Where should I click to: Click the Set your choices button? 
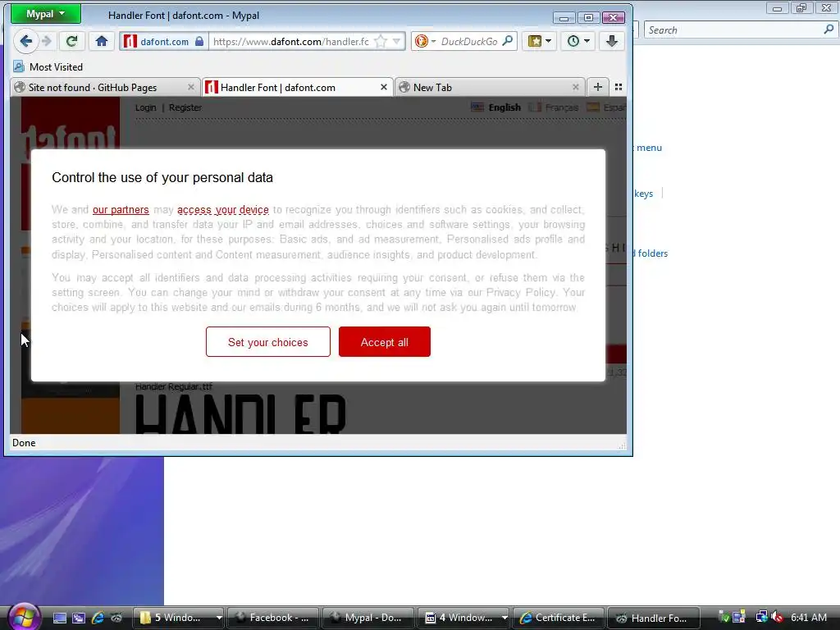coord(268,342)
